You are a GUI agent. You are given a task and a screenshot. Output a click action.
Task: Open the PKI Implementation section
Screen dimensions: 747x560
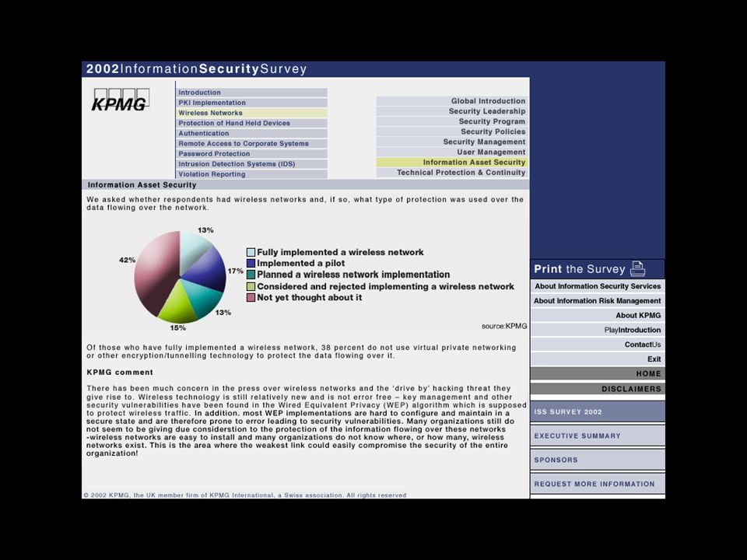coord(251,103)
